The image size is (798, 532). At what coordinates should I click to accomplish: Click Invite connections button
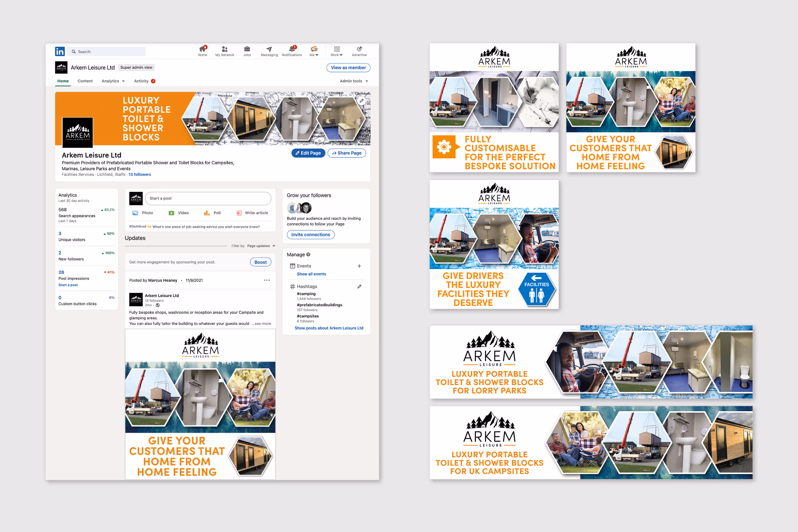click(x=311, y=235)
